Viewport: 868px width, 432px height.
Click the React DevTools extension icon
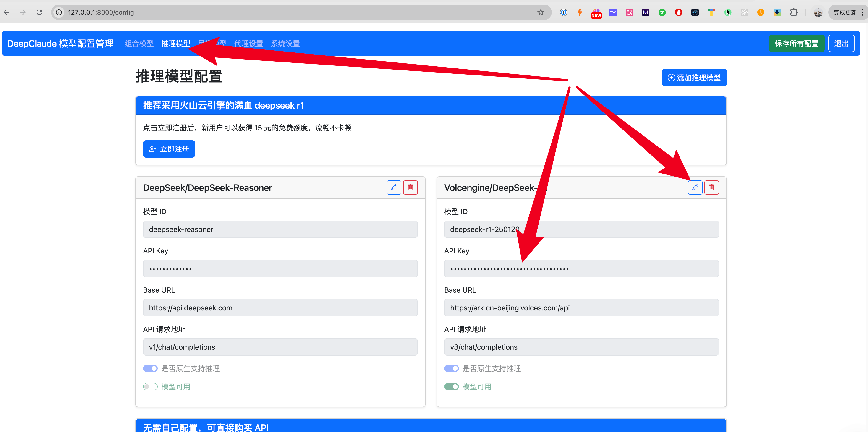point(744,12)
